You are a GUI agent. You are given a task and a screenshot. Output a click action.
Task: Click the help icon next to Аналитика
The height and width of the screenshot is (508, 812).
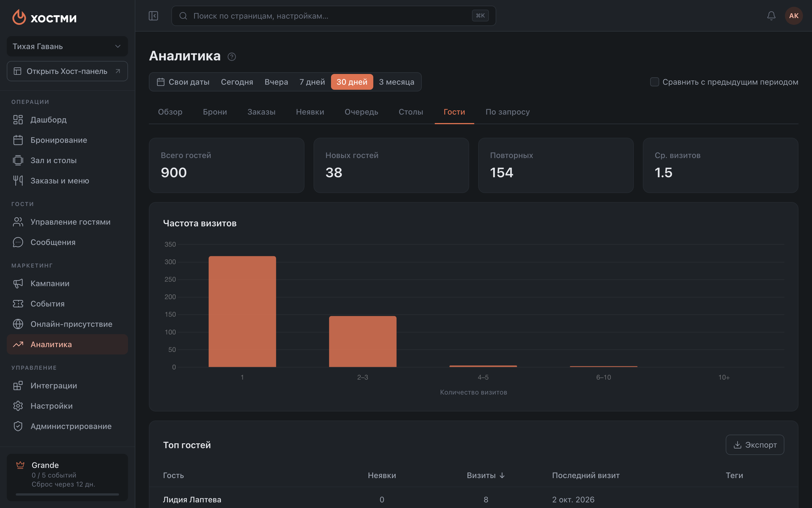tap(231, 56)
